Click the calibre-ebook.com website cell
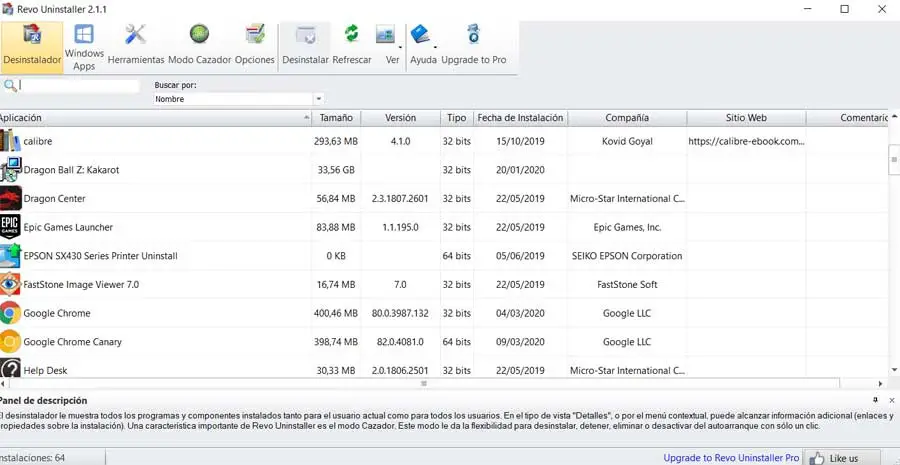900x465 pixels. 746,141
